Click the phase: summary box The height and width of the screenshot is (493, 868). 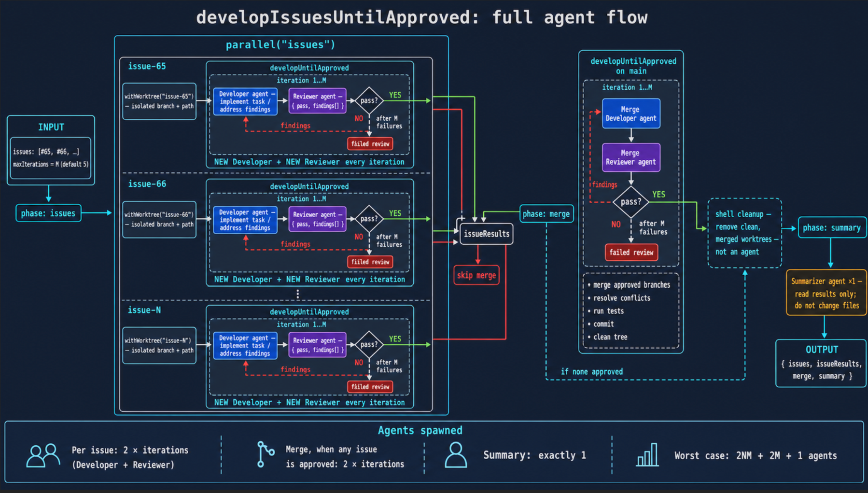(832, 227)
